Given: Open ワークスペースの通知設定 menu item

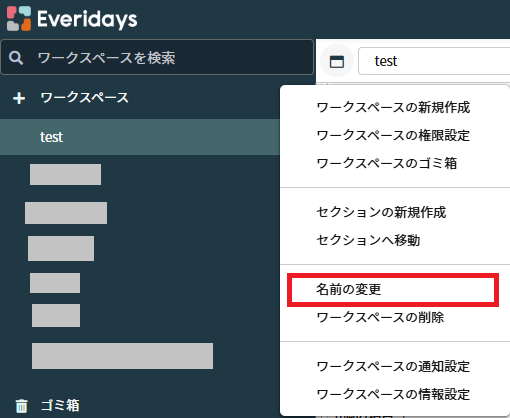Looking at the screenshot, I should click(393, 366).
